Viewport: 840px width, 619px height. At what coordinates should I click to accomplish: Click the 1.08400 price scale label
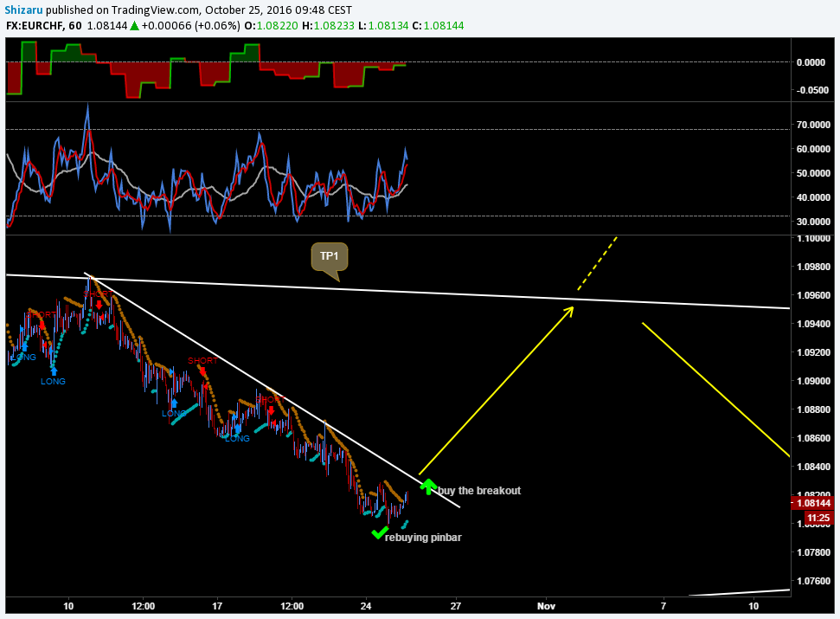click(x=813, y=467)
